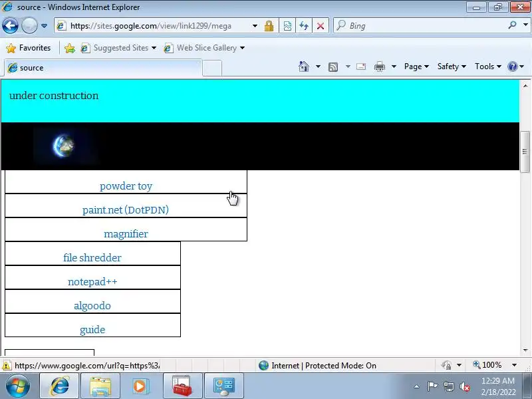This screenshot has height=399, width=532.
Task: Select the 'source' tab
Action: [103, 68]
